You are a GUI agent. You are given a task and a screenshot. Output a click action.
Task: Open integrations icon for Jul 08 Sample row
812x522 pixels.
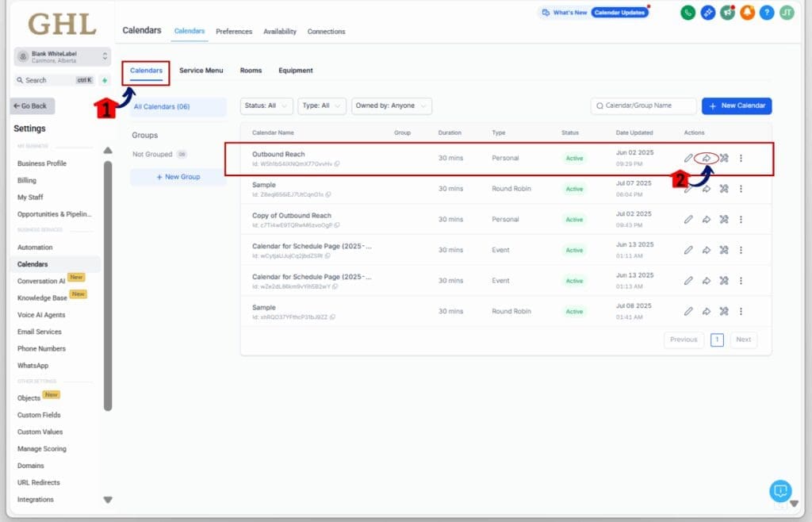coord(724,311)
